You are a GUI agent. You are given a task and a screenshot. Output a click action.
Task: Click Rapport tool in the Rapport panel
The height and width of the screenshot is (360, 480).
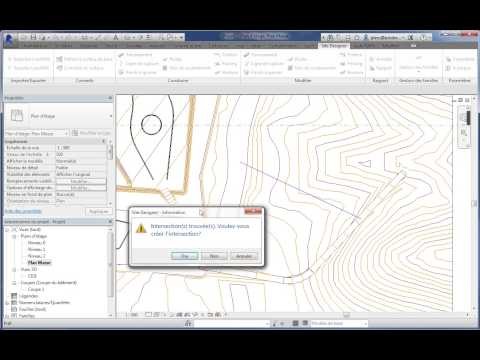click(x=380, y=68)
